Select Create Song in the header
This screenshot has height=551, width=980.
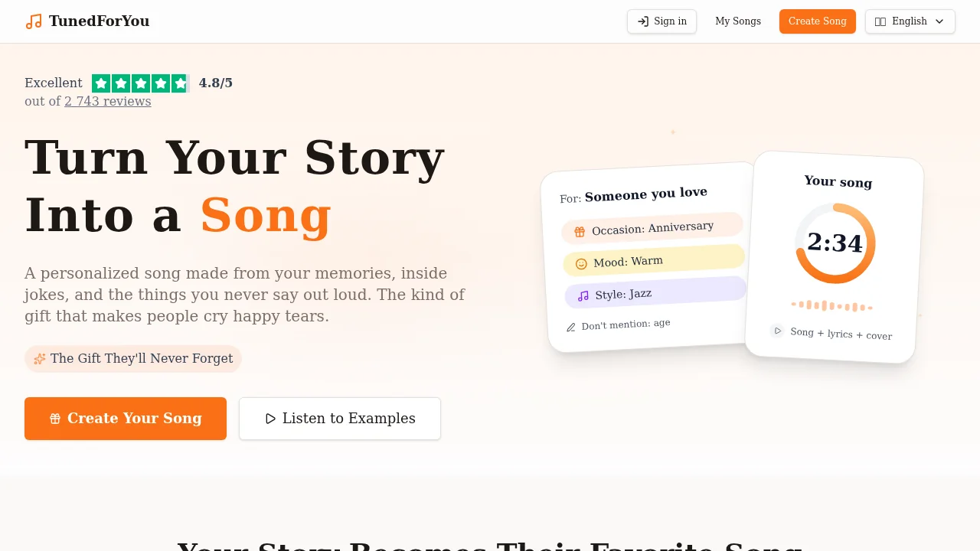817,21
